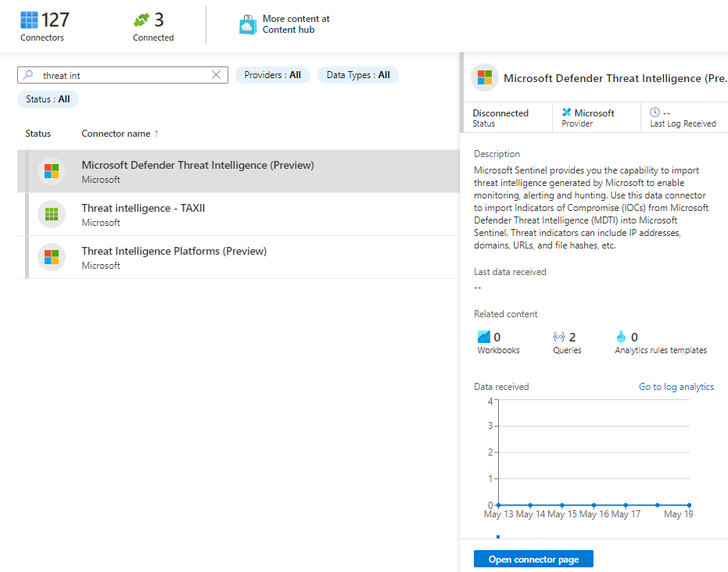Screen dimensions: 728x572
Task: Click the May 19 data point on chart
Action: (x=689, y=506)
